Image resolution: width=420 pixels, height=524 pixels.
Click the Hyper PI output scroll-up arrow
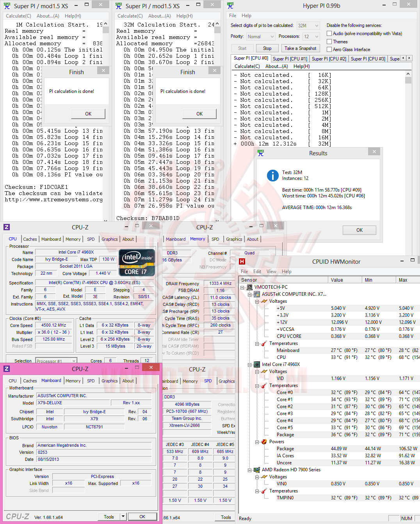(408, 74)
